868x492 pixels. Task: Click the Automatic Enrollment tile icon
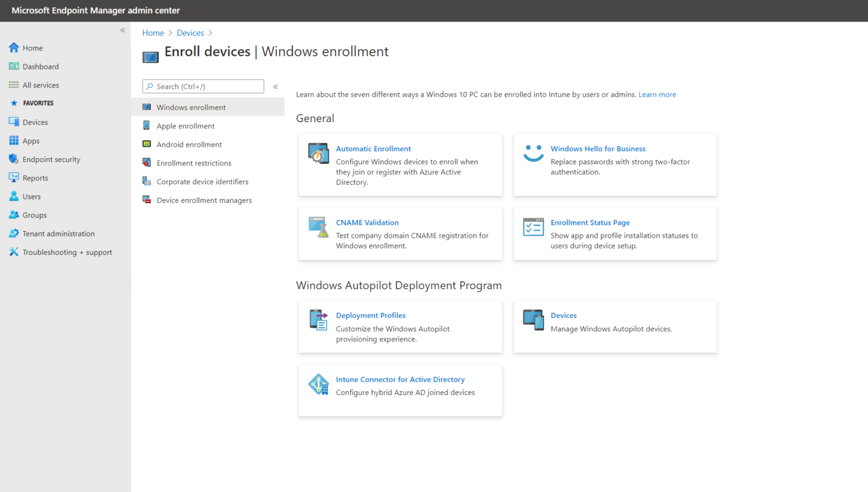point(318,153)
